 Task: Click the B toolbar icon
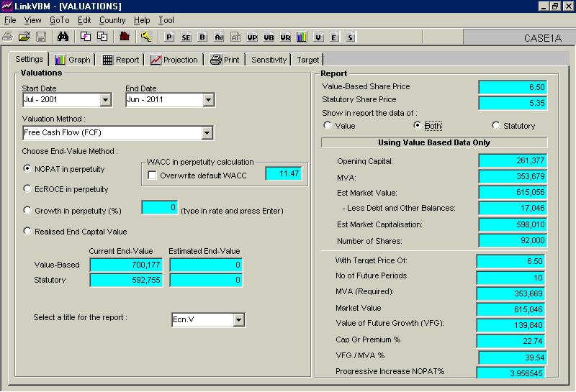pyautogui.click(x=202, y=37)
